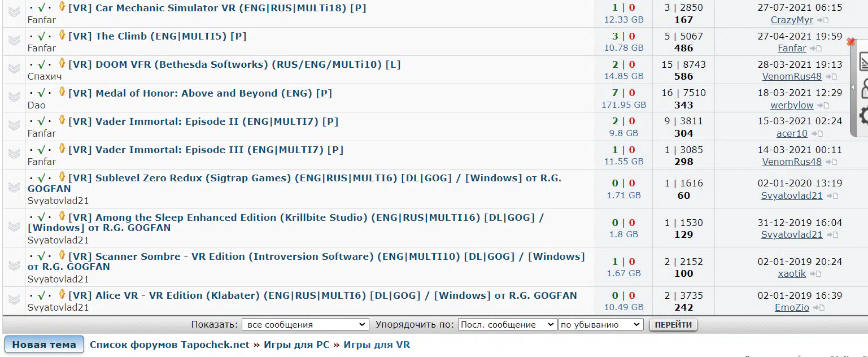Open the user profile icon in side panel
This screenshot has width=868, height=357.
tap(863, 89)
